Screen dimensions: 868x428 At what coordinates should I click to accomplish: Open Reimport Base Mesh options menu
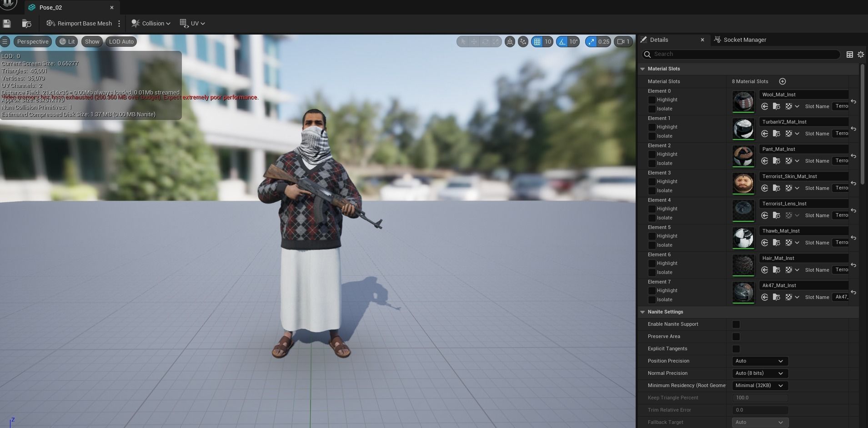pyautogui.click(x=119, y=23)
